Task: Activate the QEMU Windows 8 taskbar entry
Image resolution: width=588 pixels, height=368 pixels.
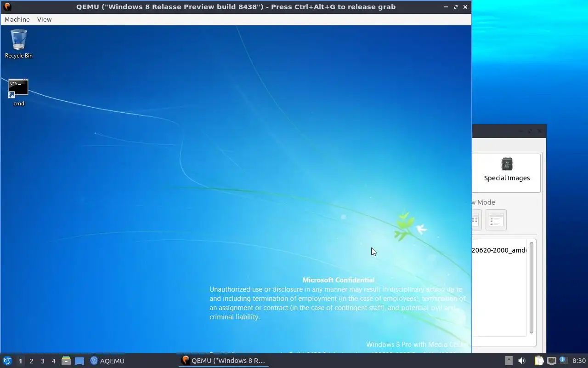Action: click(x=224, y=361)
